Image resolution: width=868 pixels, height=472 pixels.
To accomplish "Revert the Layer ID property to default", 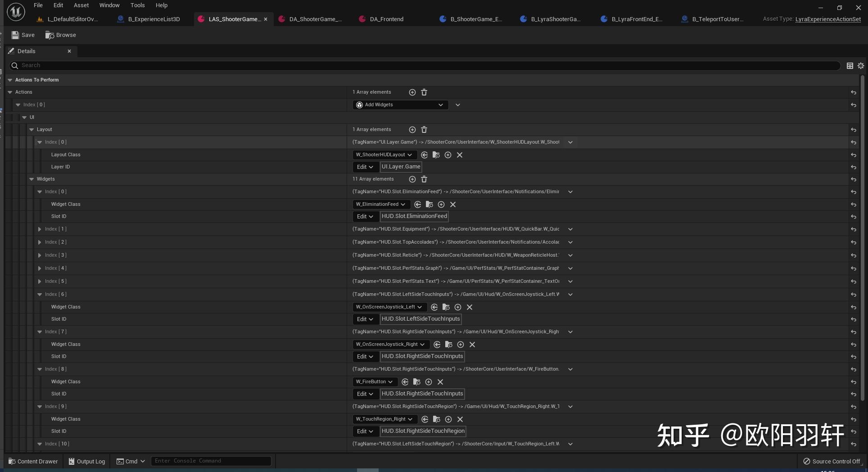I will point(854,167).
